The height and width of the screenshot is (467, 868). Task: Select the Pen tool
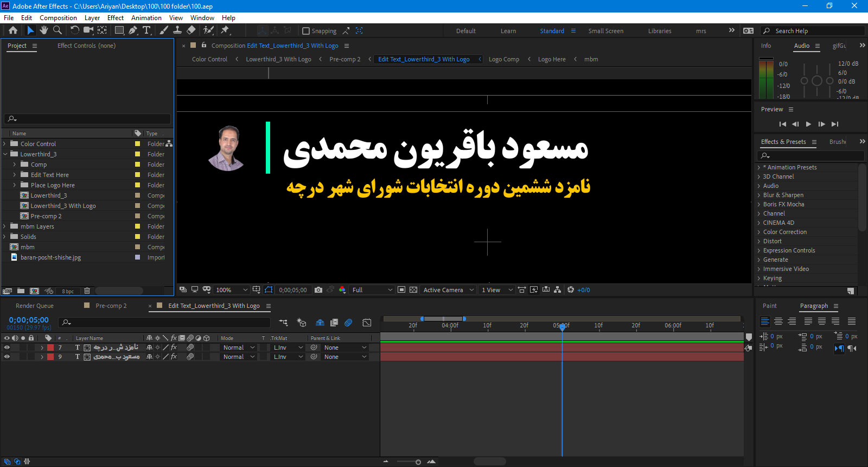(133, 30)
